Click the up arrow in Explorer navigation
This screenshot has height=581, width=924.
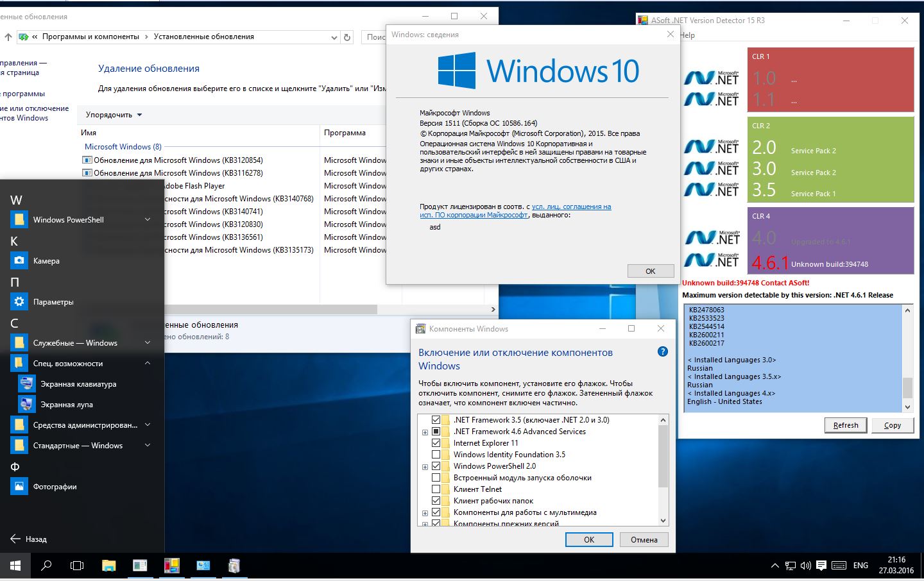(x=8, y=37)
